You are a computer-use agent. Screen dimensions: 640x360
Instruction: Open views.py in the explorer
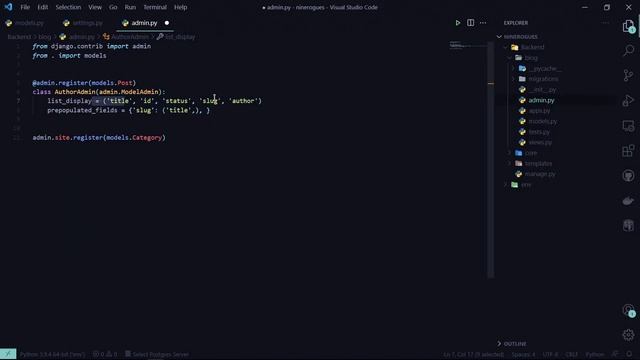[540, 143]
